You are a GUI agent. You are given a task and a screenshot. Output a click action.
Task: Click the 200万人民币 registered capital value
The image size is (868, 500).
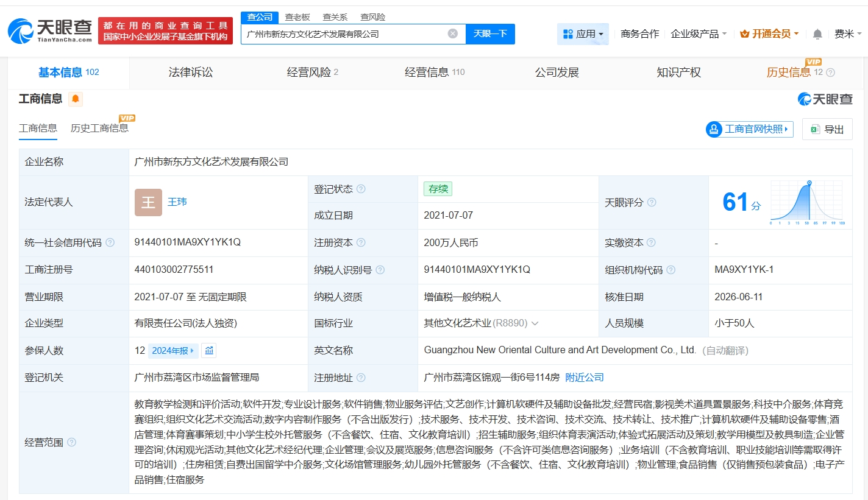pos(451,242)
